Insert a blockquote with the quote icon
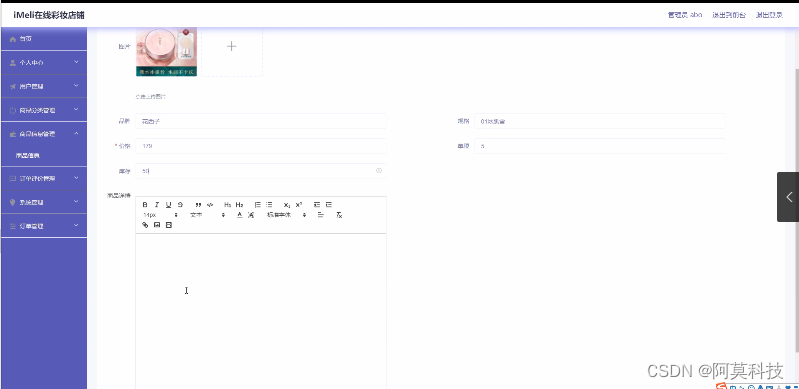This screenshot has height=389, width=799. click(198, 204)
